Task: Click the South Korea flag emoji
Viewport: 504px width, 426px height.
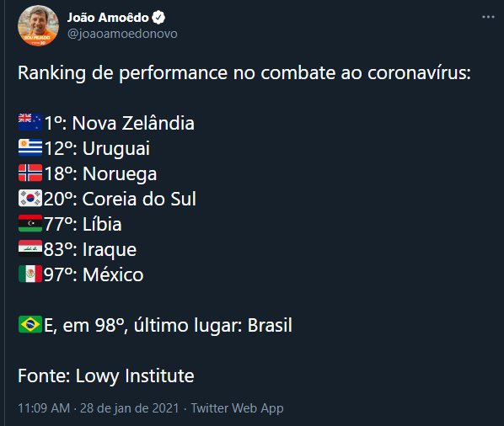Action: point(30,198)
